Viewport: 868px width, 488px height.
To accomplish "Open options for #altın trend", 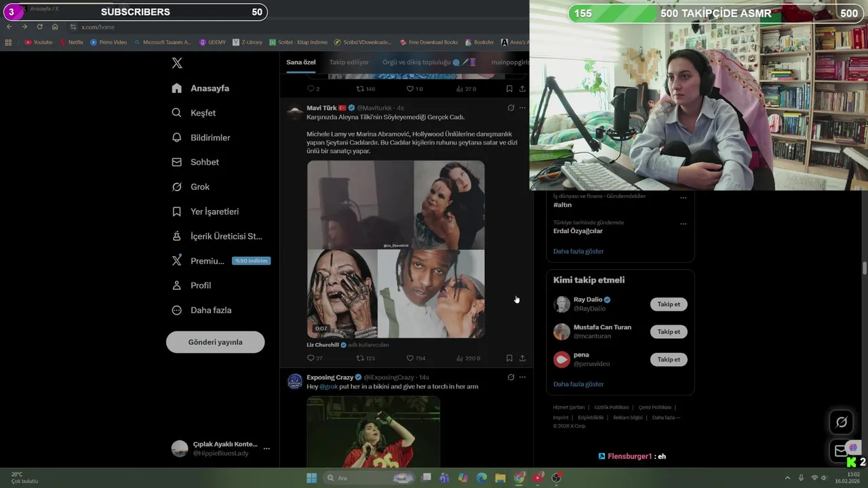I will pos(683,198).
